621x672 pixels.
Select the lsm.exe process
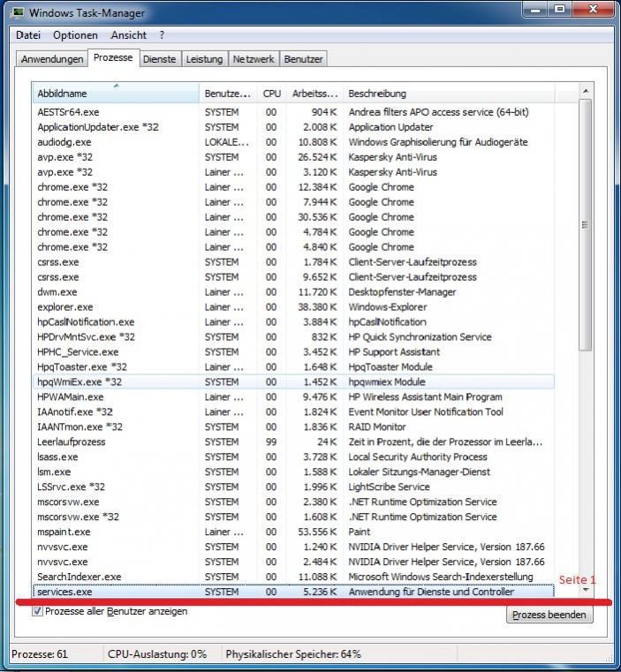(x=293, y=472)
